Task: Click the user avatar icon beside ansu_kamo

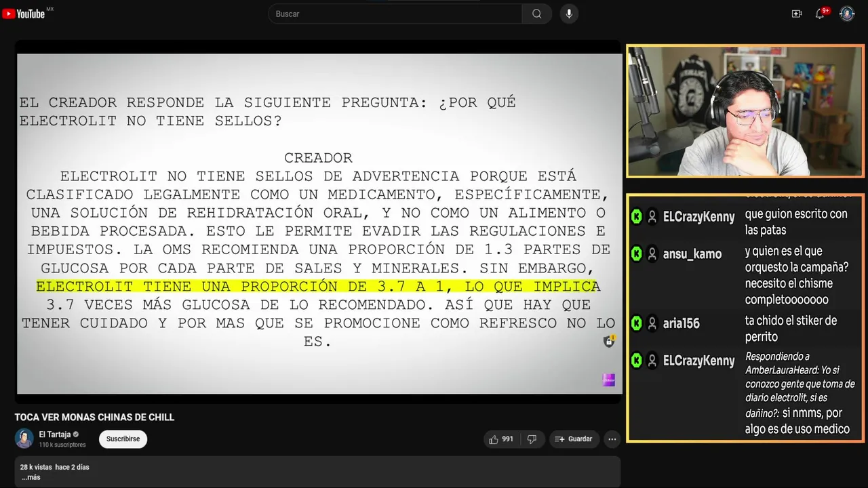Action: [x=652, y=253]
